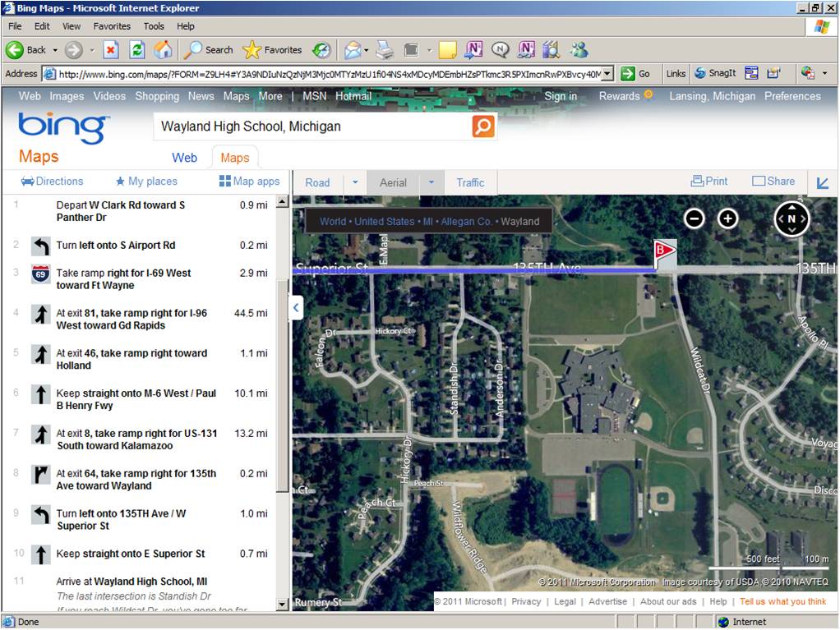Collapse the directions panel with chevron
Screen dimensions: 840x630
pyautogui.click(x=297, y=308)
